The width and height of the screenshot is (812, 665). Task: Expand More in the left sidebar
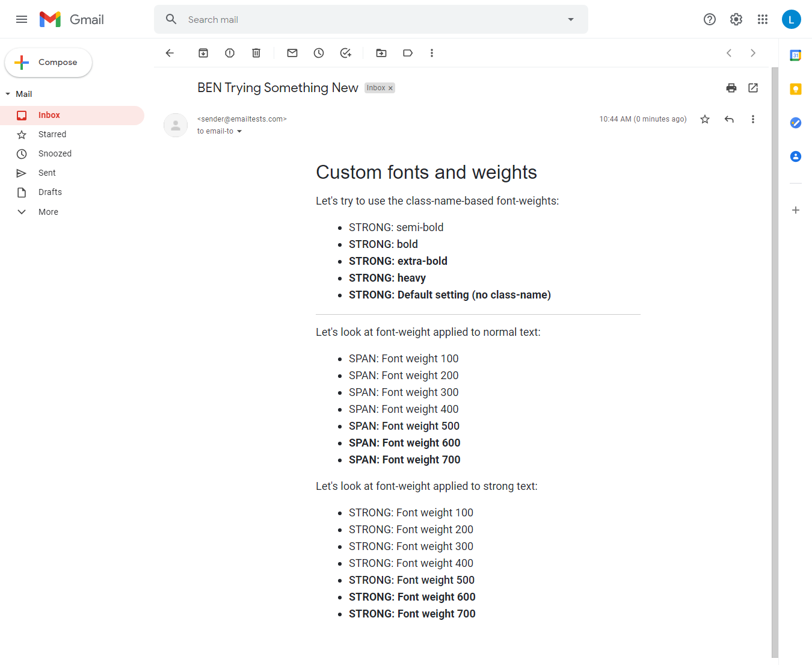[48, 212]
